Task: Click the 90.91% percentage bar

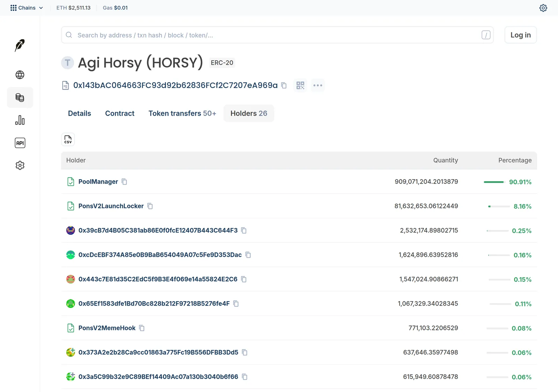Action: (495, 182)
